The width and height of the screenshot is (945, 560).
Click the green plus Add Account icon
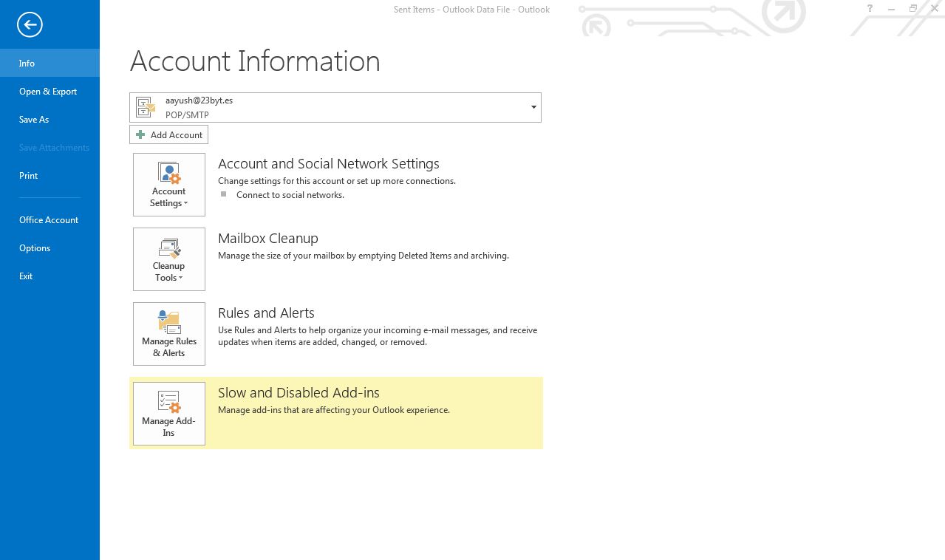click(x=140, y=134)
